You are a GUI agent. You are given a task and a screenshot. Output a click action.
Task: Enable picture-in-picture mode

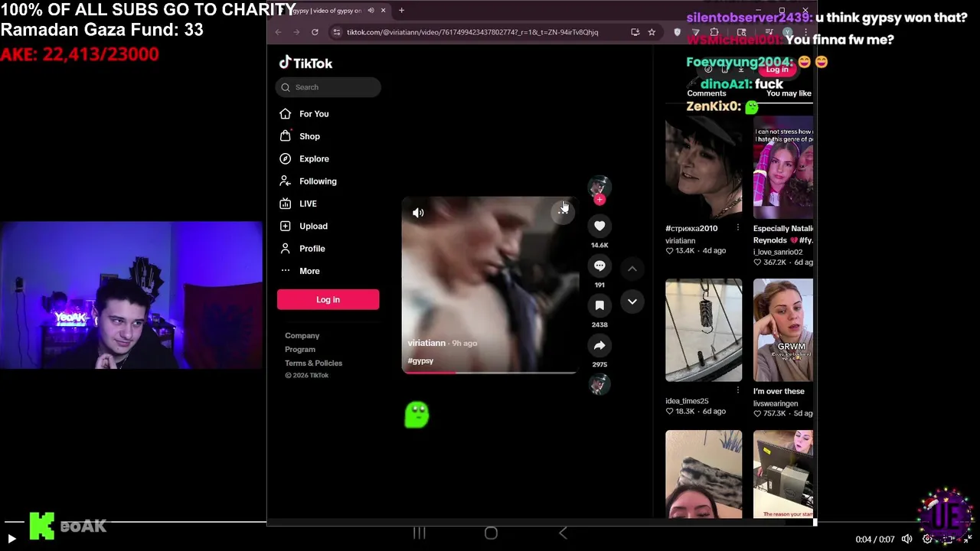(x=948, y=539)
